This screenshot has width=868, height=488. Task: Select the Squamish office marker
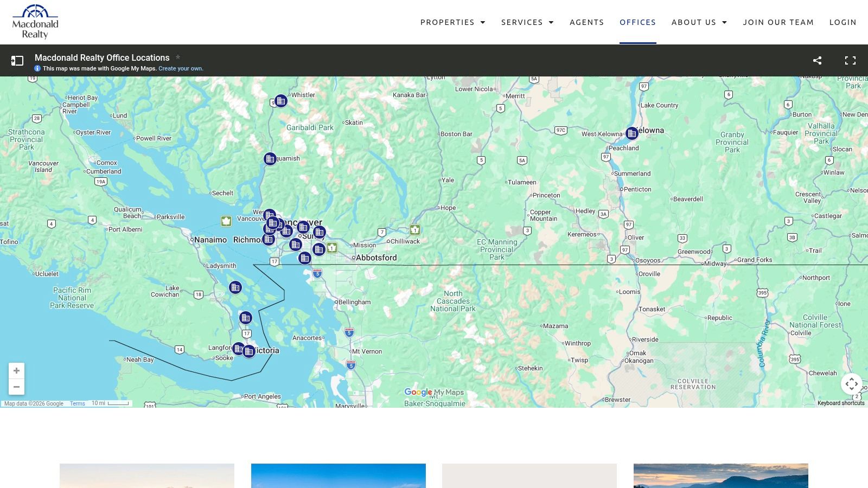(270, 159)
